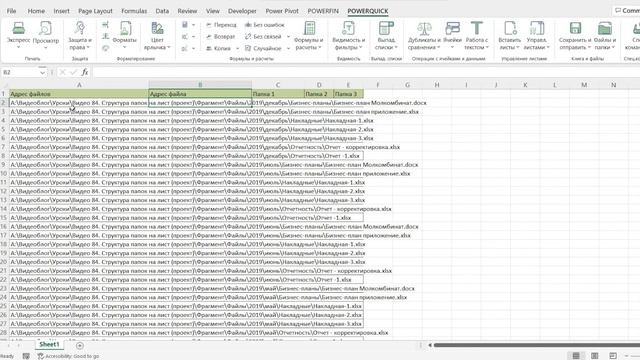The width and height of the screenshot is (640, 360).
Task: Click the Insert Function fx icon
Action: tap(85, 72)
